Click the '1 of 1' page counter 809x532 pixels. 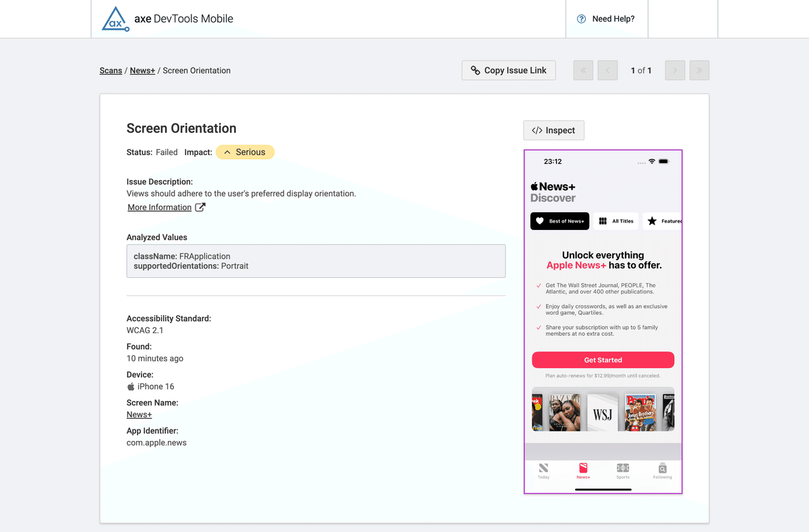click(641, 70)
